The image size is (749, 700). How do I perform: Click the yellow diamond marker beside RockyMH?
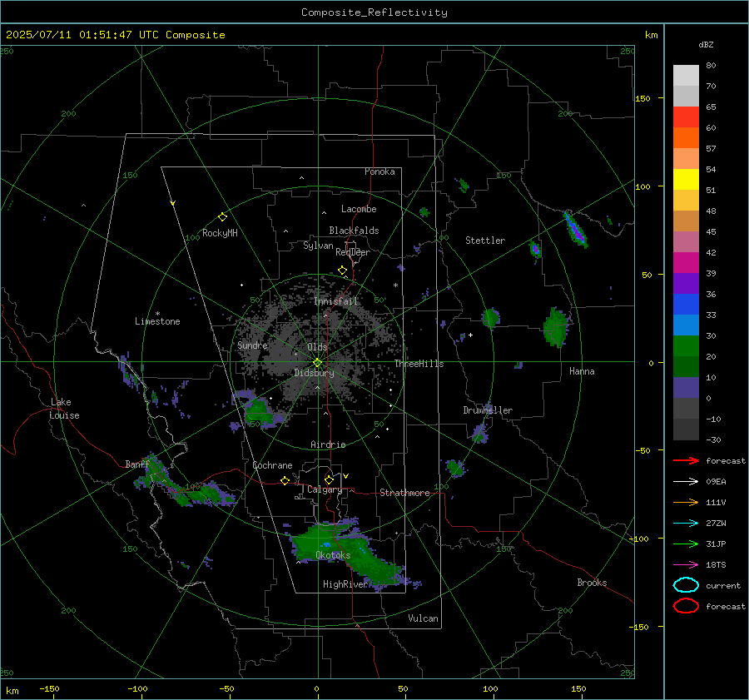pos(222,217)
